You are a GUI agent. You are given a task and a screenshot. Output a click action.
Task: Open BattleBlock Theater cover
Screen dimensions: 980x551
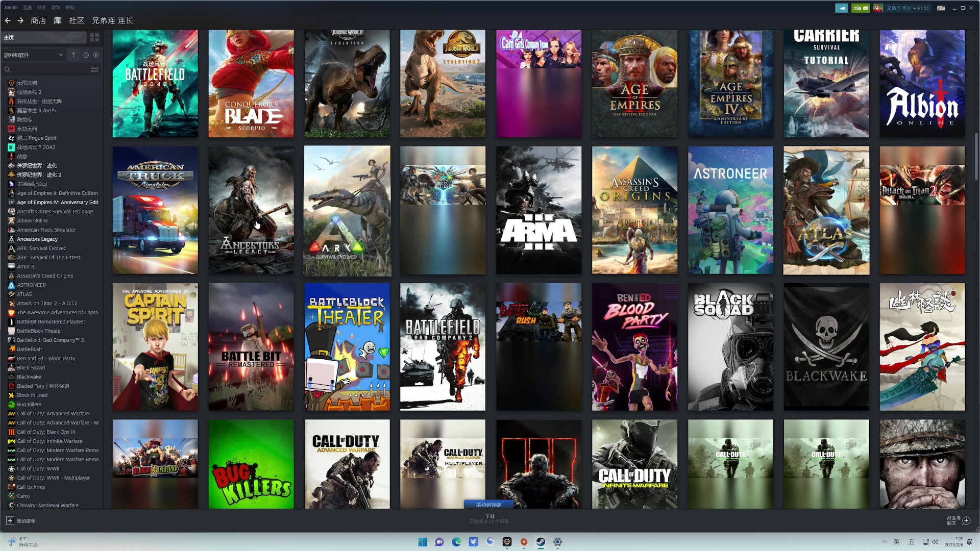click(347, 347)
